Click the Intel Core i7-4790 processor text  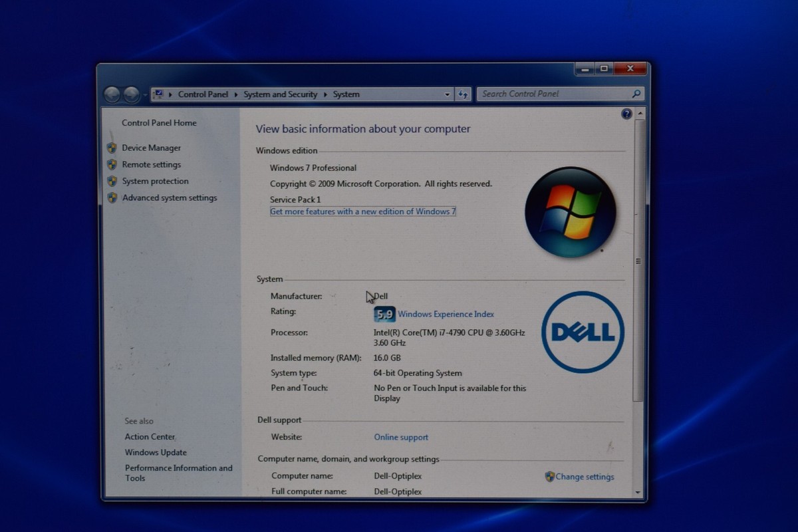pos(450,338)
